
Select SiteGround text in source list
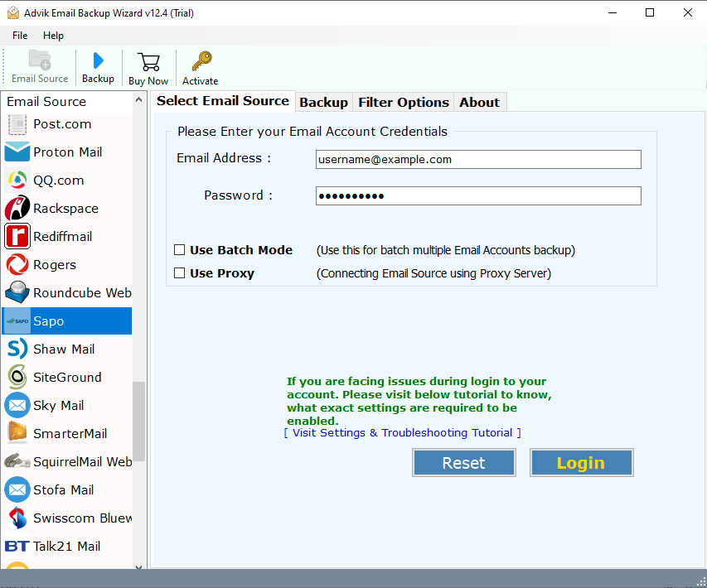click(x=68, y=377)
